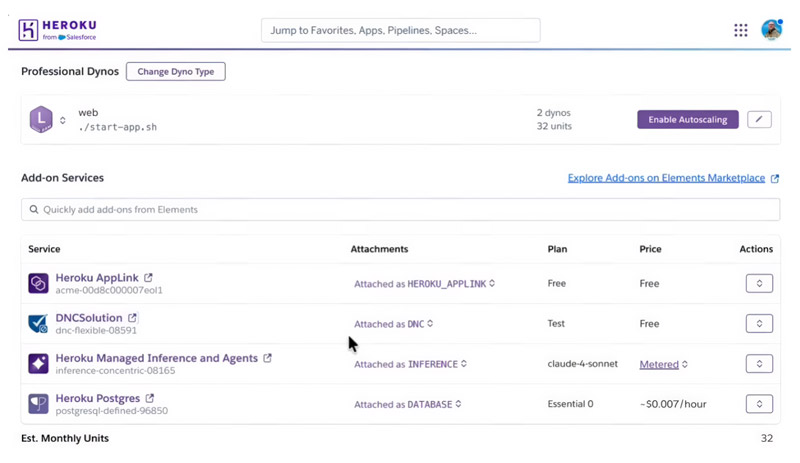This screenshot has width=800, height=463.
Task: Expand the Attached as DATABASE selector
Action: [460, 404]
